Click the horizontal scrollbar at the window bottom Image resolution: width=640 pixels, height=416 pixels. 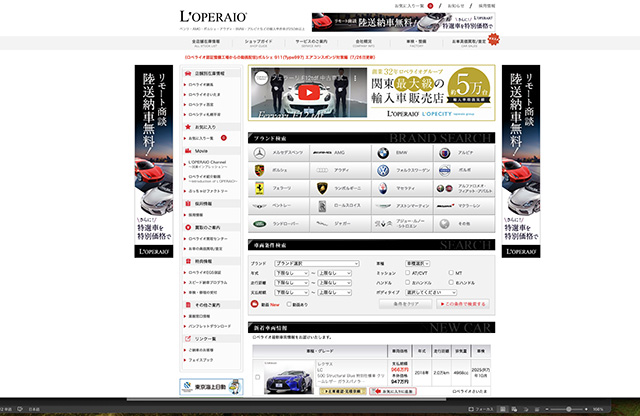[286, 399]
